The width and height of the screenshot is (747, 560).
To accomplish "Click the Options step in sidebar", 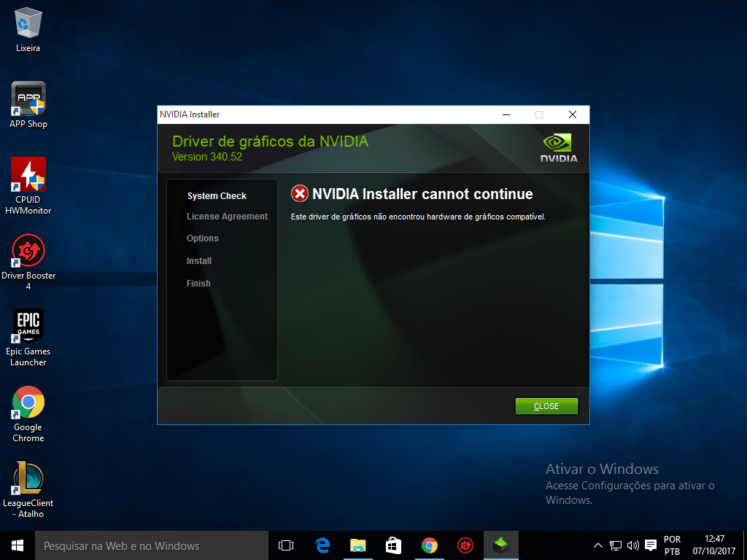I will [x=203, y=238].
